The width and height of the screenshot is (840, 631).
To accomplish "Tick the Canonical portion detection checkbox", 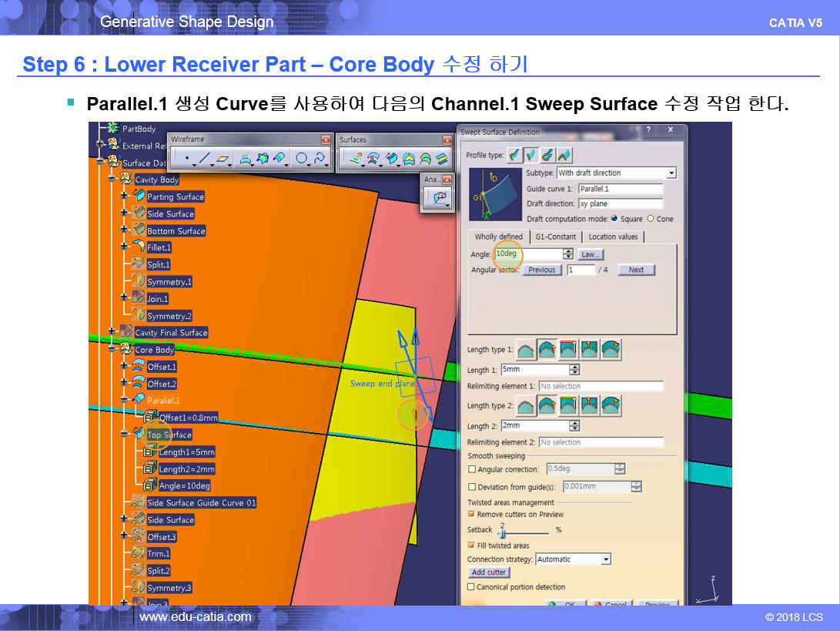I will [472, 587].
